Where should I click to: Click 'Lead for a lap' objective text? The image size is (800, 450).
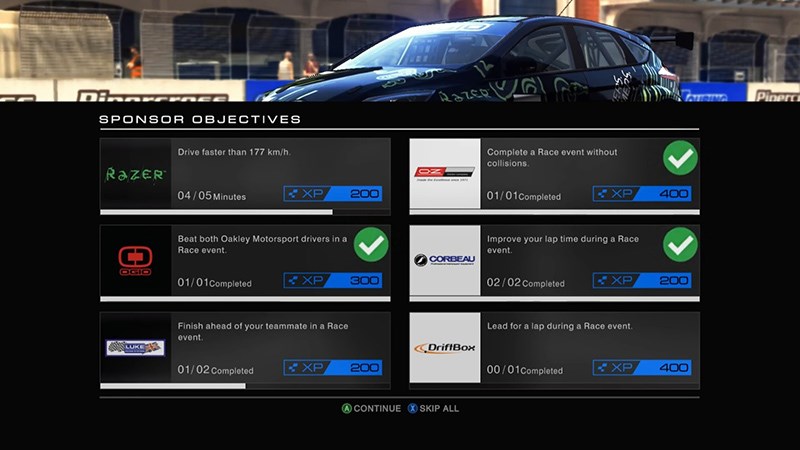[560, 326]
